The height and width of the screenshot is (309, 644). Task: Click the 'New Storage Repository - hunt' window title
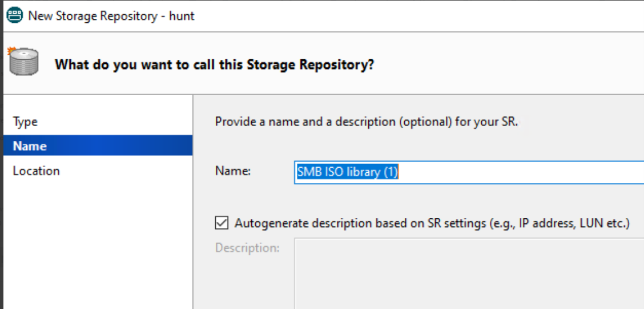[x=111, y=15]
